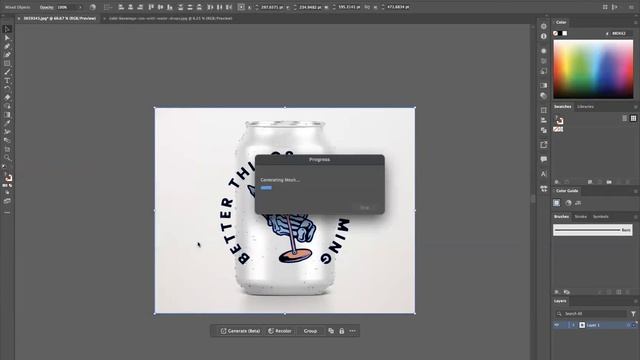This screenshot has height=360, width=640.
Task: Toggle the Reference Point locator in control bar
Action: coord(241,7)
